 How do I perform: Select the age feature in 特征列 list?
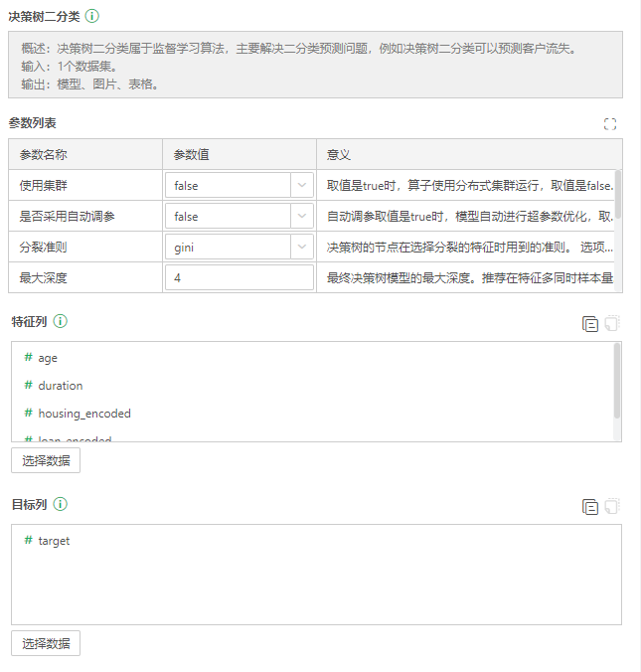(x=48, y=358)
